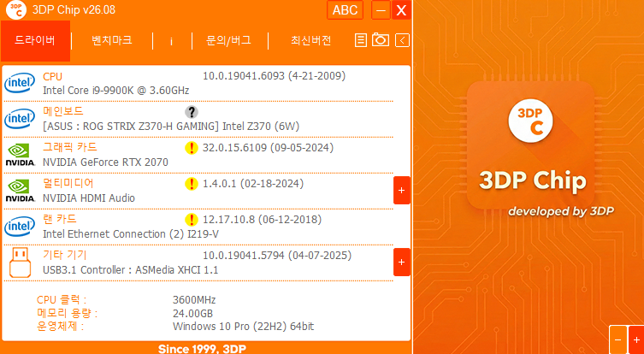
Task: Click the USB device icon beside 기타 기기
Action: pyautogui.click(x=20, y=263)
